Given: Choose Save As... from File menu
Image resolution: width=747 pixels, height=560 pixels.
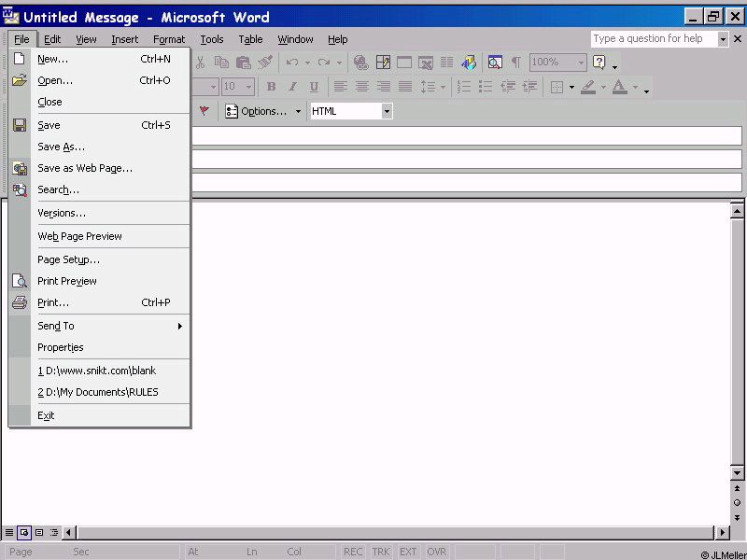Looking at the screenshot, I should coord(61,147).
